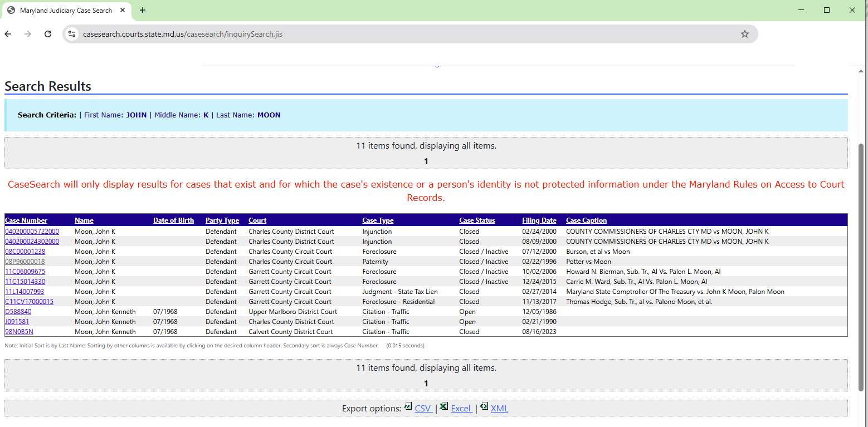
Task: Click the XML export icon
Action: [484, 407]
